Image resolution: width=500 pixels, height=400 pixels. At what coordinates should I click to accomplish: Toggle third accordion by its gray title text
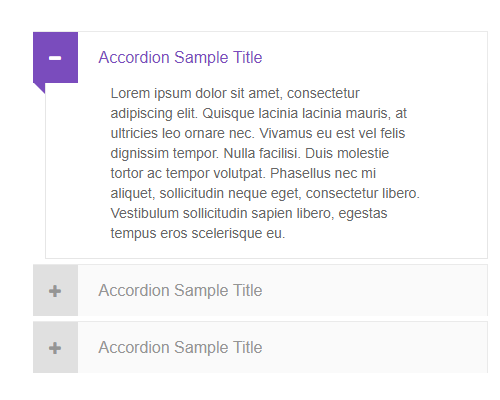click(180, 347)
